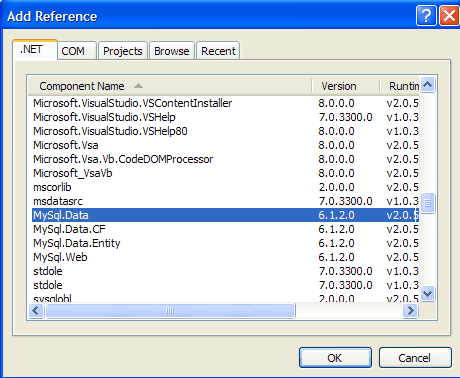Click the sort arrow beside Component Name
This screenshot has height=378, width=460.
138,86
